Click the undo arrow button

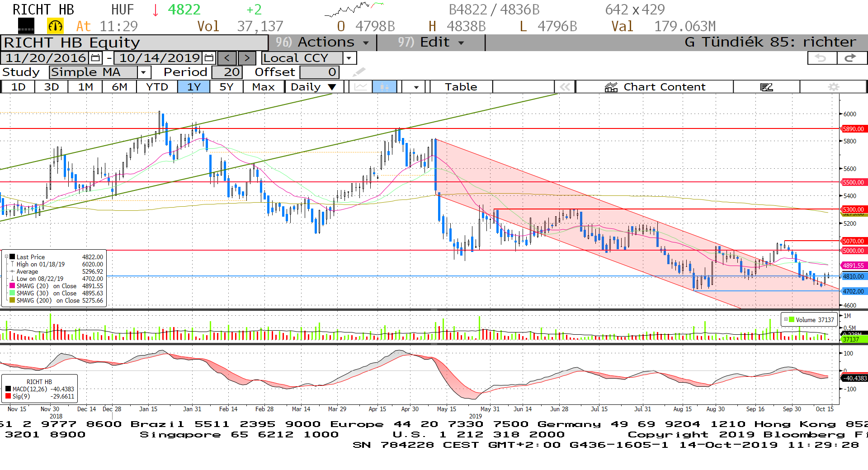[821, 58]
